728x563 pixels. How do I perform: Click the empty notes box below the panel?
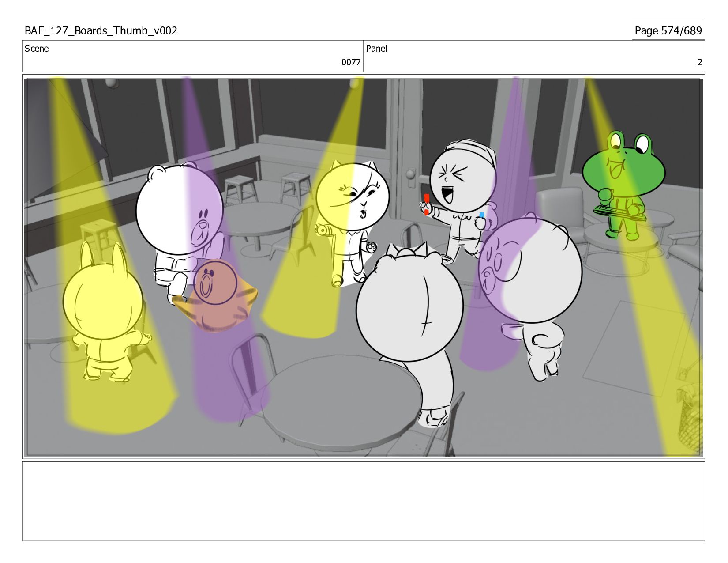(x=363, y=501)
